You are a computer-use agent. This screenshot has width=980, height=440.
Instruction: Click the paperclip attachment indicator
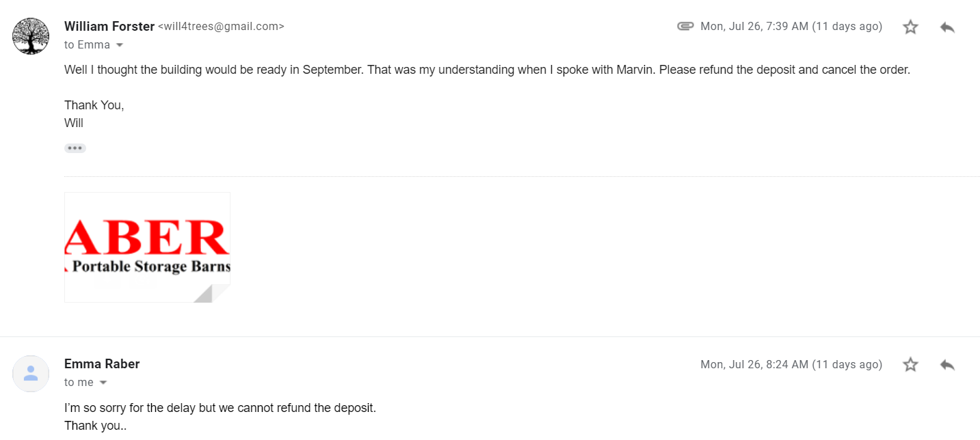pos(685,27)
